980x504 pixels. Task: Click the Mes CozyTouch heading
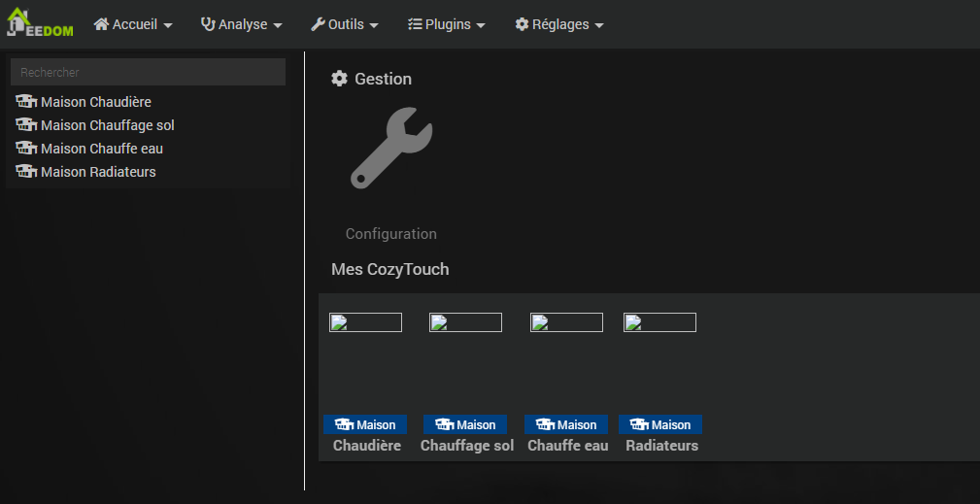(390, 269)
